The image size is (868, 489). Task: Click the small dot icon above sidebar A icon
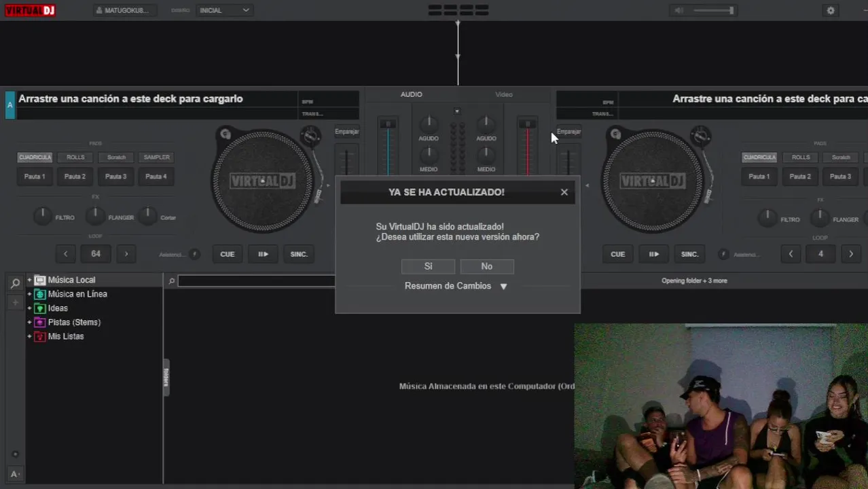click(x=15, y=454)
